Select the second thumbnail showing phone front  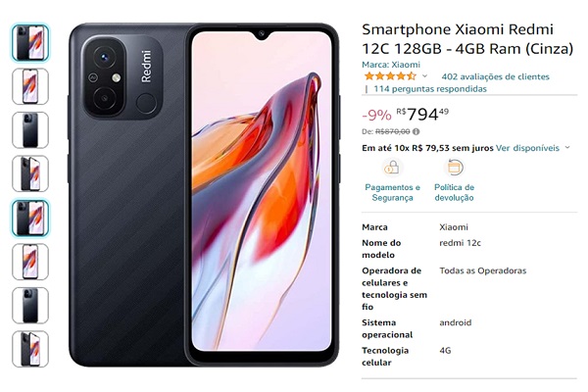[30, 86]
